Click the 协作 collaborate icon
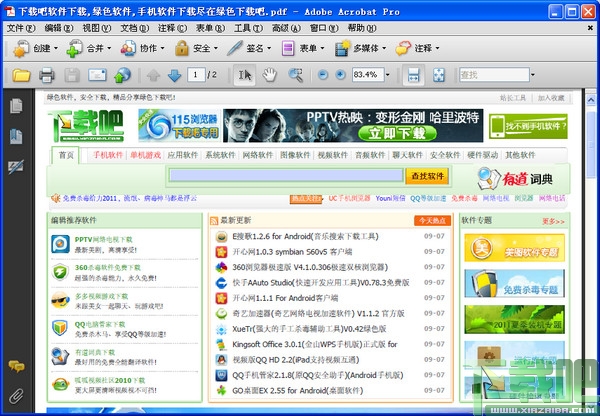 [128, 49]
